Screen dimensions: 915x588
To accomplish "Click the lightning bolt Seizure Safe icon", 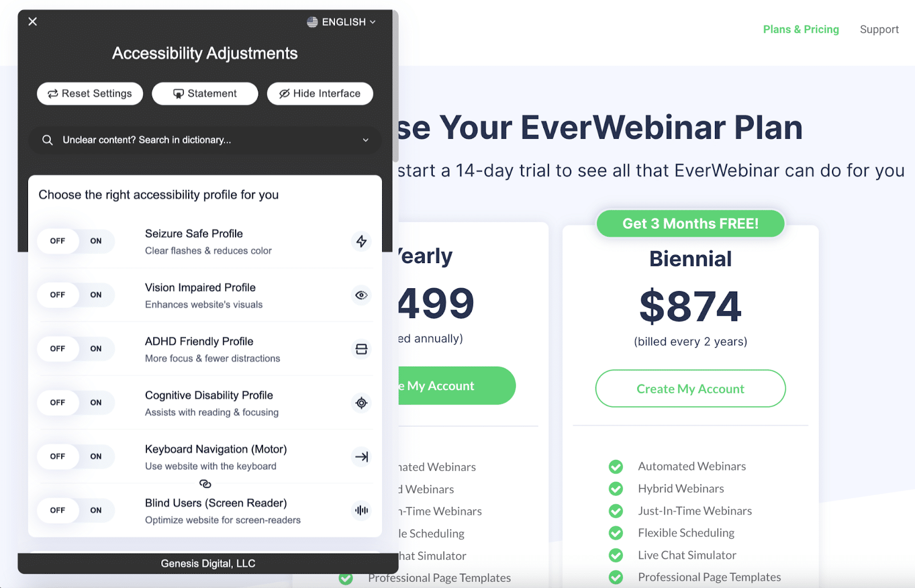I will [361, 241].
